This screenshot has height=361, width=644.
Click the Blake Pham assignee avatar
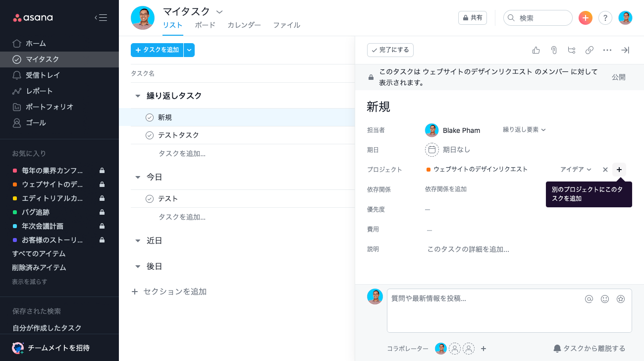coord(432,130)
